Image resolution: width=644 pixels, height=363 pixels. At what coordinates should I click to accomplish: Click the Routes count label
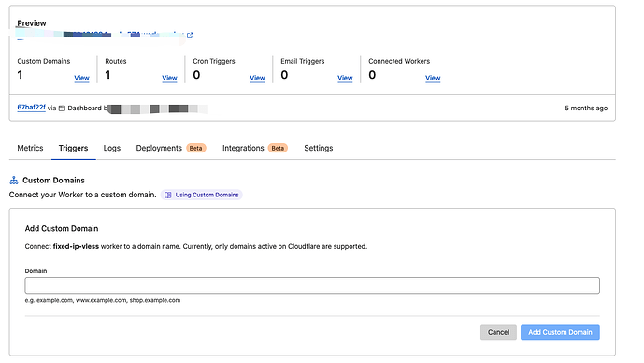pos(116,61)
